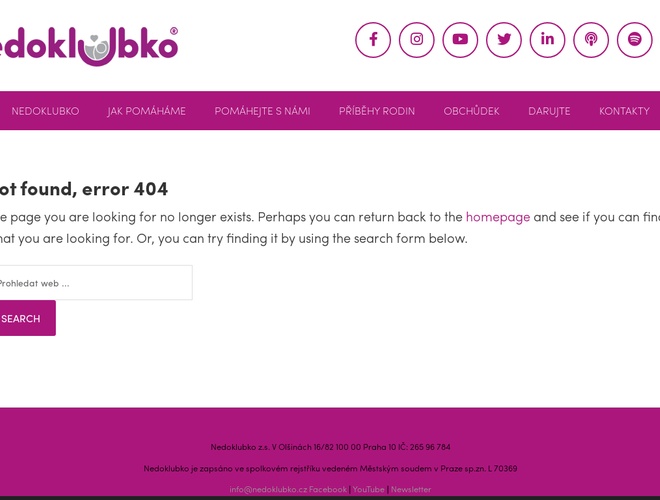
Task: Open the Facebook social icon
Action: [373, 40]
